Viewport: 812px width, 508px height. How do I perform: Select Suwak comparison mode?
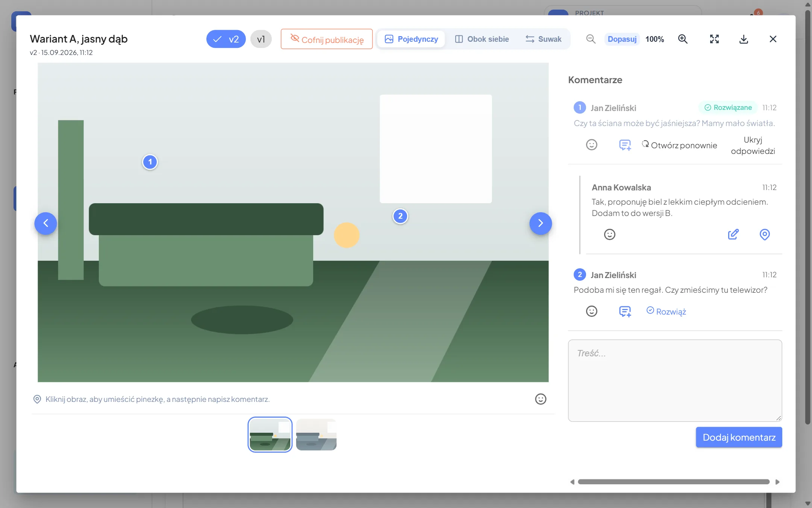coord(544,39)
